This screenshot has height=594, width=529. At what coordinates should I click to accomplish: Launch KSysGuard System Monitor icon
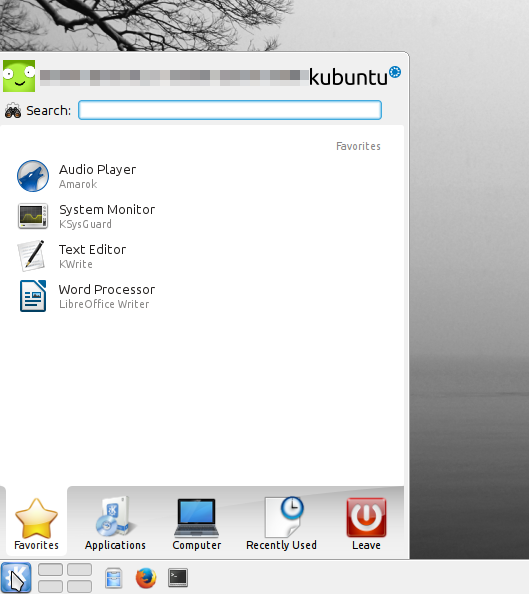33,216
